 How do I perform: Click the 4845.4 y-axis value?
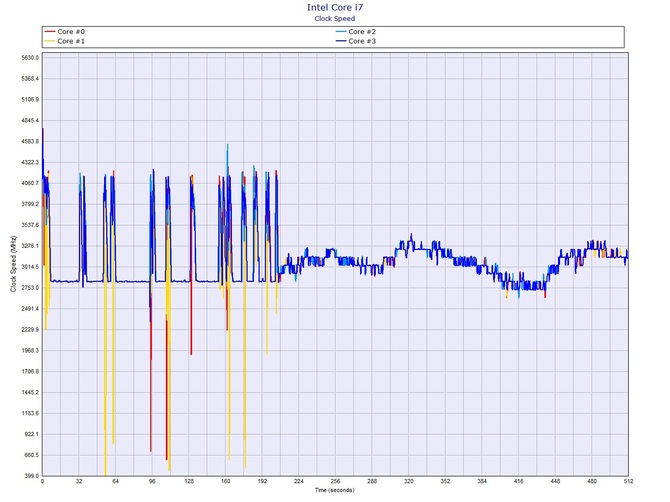point(30,120)
